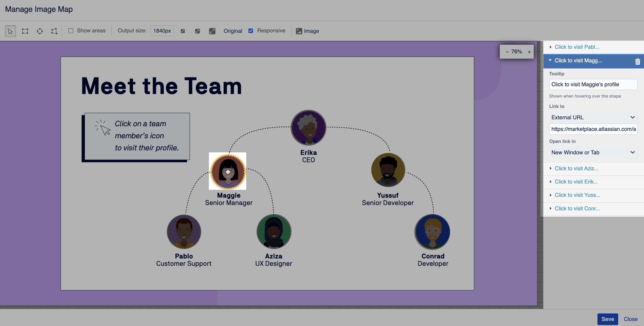Click Yussuf's avatar on the canvas
The image size is (644, 326).
388,170
